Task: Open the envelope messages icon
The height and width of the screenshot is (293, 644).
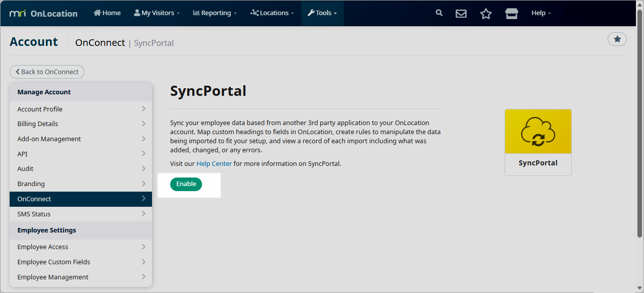Action: click(461, 14)
